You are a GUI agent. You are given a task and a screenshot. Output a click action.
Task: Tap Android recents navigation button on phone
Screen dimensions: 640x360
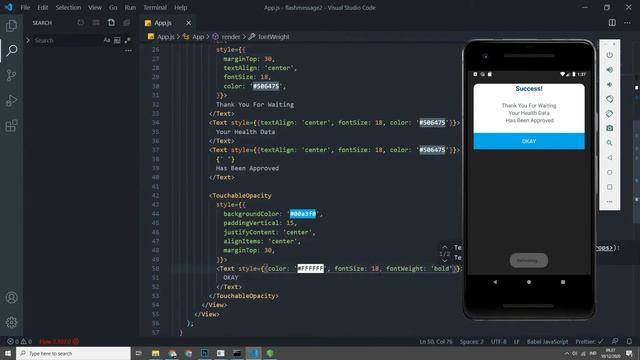[x=563, y=282]
